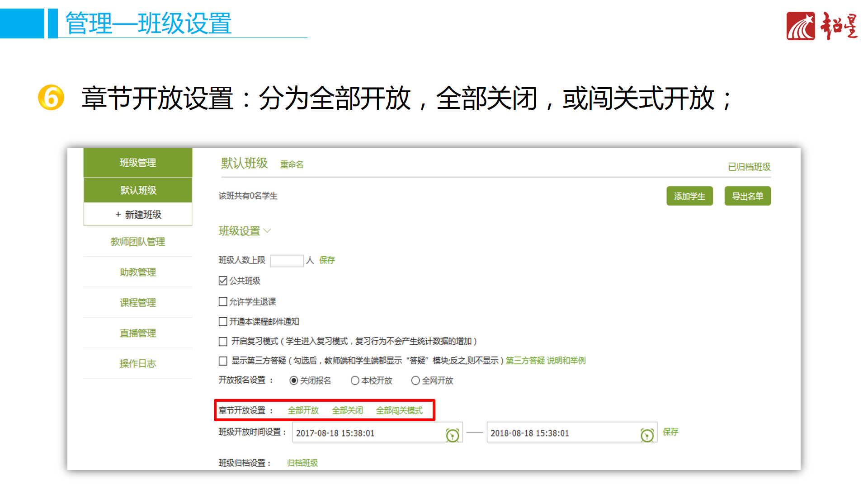Open 教师团队管理 in sidebar
The height and width of the screenshot is (488, 868).
138,242
